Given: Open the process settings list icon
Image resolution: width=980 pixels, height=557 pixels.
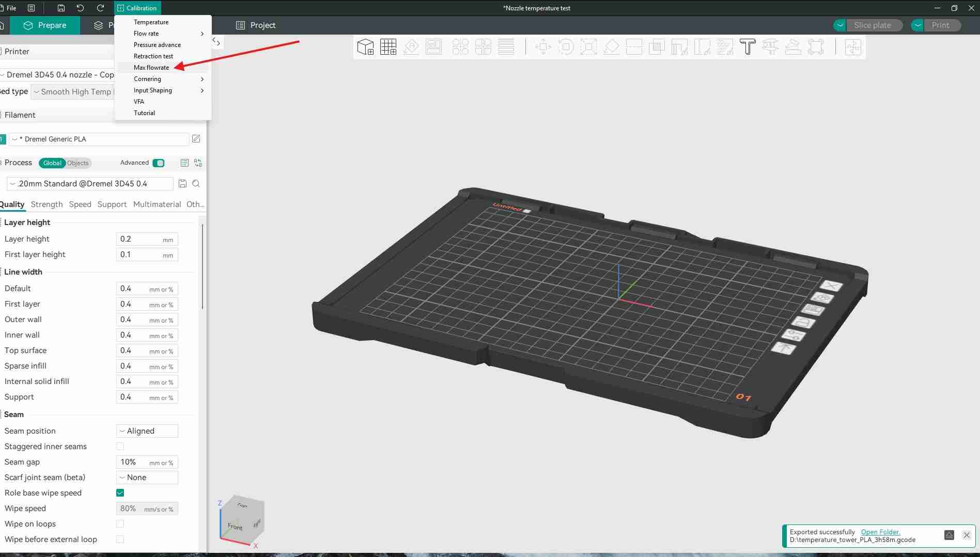Looking at the screenshot, I should click(x=184, y=163).
